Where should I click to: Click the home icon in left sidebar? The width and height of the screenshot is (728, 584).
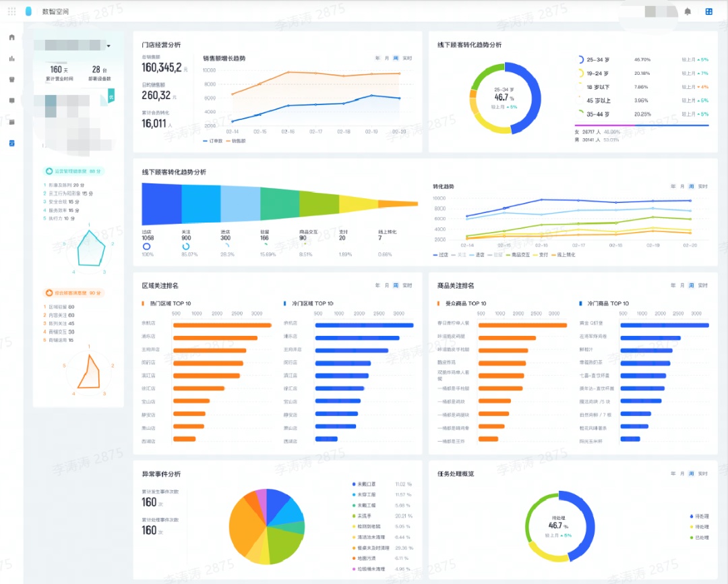tap(11, 37)
